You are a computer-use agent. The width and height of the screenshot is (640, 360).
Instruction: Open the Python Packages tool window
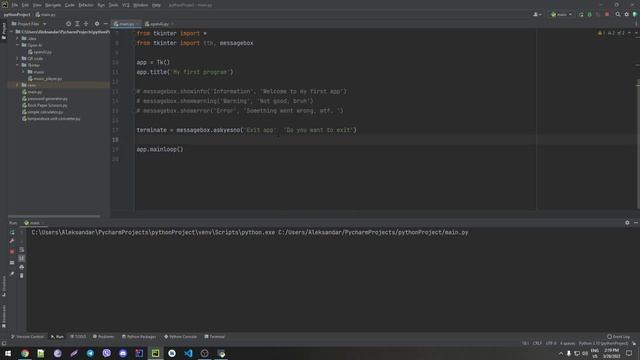[x=139, y=337]
